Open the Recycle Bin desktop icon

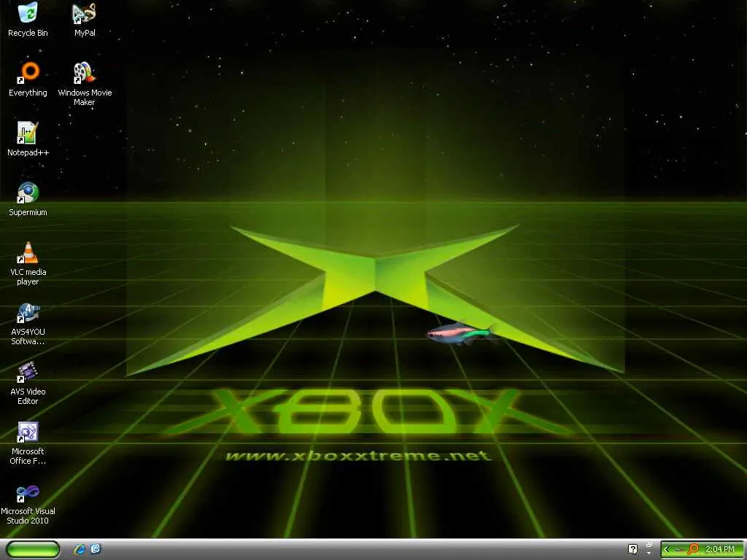click(x=28, y=19)
